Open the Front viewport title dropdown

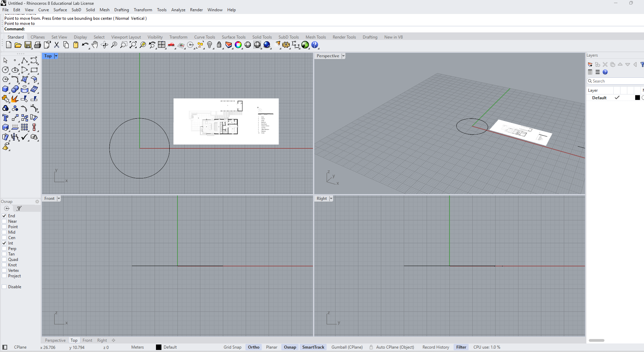pos(58,198)
